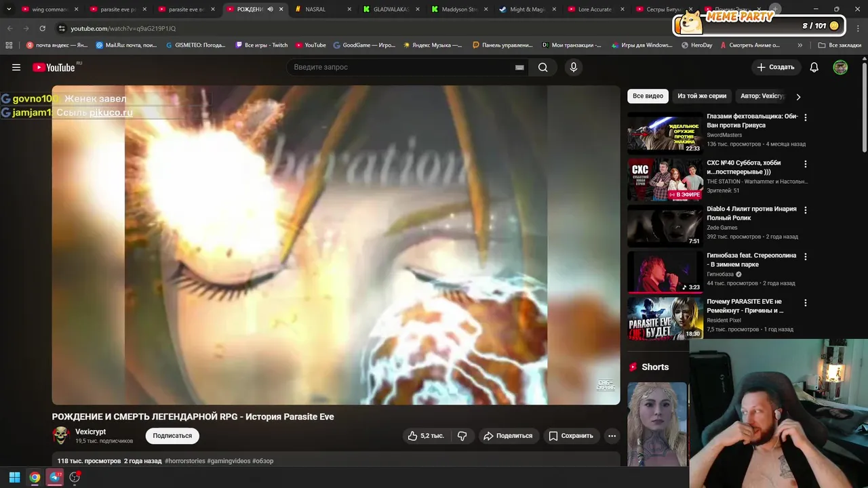
Task: Open the Все закладки folder
Action: pos(840,45)
